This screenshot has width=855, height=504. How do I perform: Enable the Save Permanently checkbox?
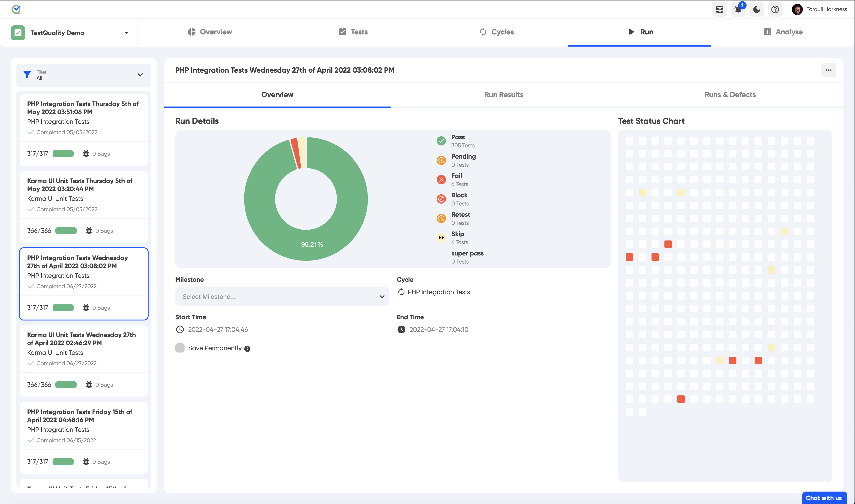point(180,348)
